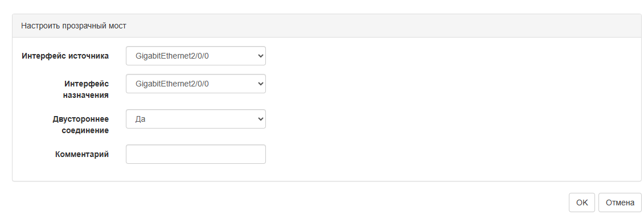Expand the Двустороннее соединение dropdown
Image resolution: width=644 pixels, height=219 pixels.
coord(195,119)
